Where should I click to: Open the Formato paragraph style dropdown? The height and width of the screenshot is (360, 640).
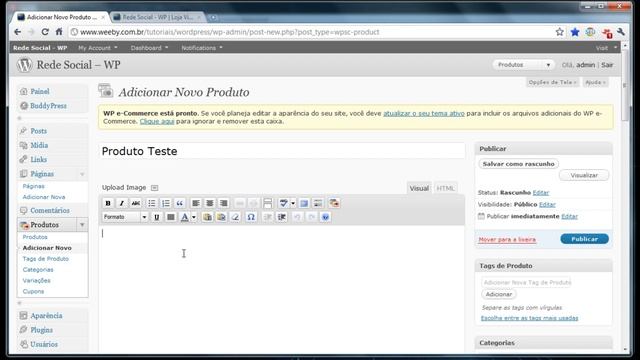pos(124,217)
